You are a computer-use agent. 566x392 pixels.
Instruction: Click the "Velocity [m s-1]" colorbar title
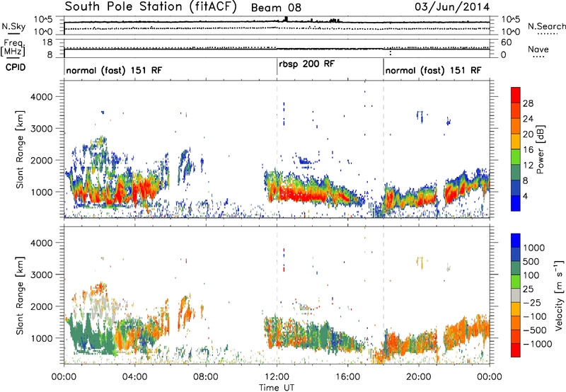559,295
